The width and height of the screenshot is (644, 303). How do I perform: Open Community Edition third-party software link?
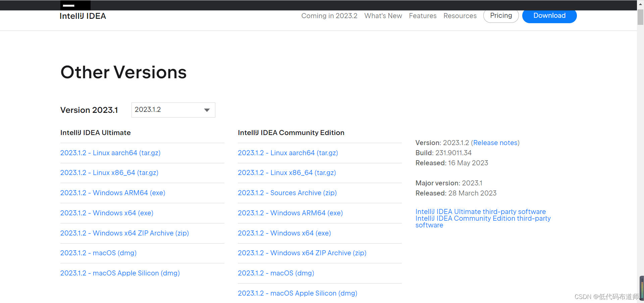(483, 222)
